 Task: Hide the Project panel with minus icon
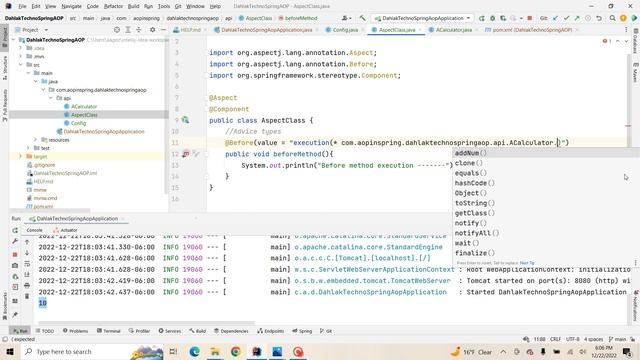(x=163, y=30)
